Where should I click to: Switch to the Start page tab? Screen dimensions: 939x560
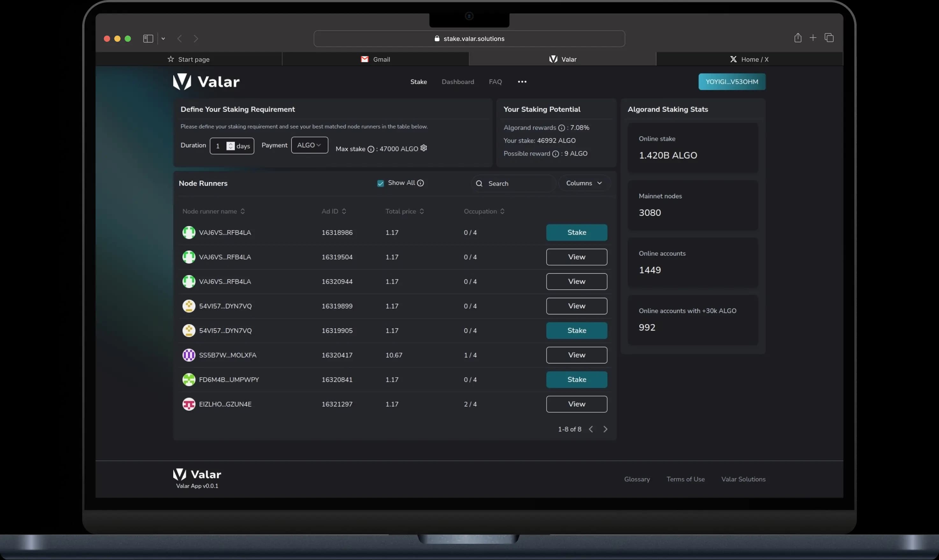(188, 59)
